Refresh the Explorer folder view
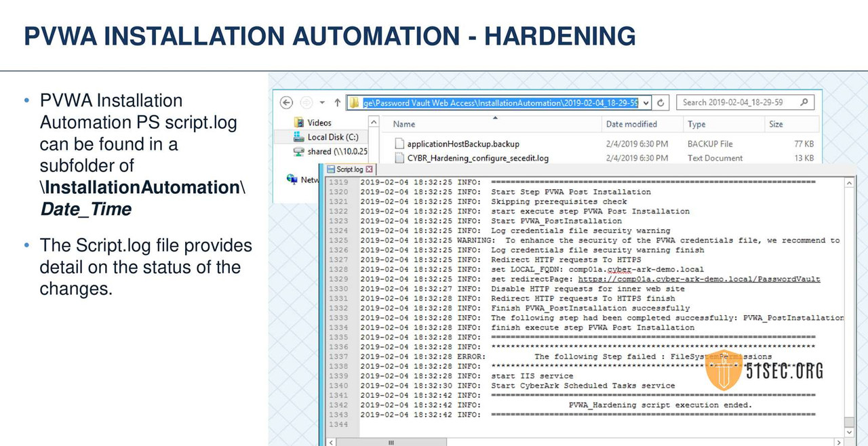This screenshot has height=446, width=868. tap(661, 102)
